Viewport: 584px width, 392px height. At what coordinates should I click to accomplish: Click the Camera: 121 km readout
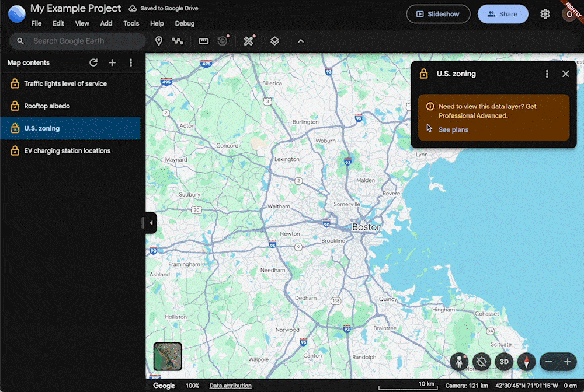click(x=466, y=386)
